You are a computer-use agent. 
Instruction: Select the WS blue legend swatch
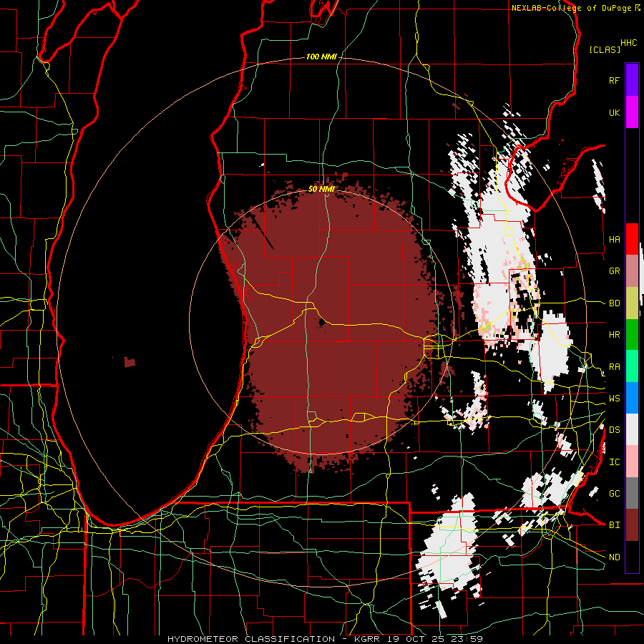point(632,398)
